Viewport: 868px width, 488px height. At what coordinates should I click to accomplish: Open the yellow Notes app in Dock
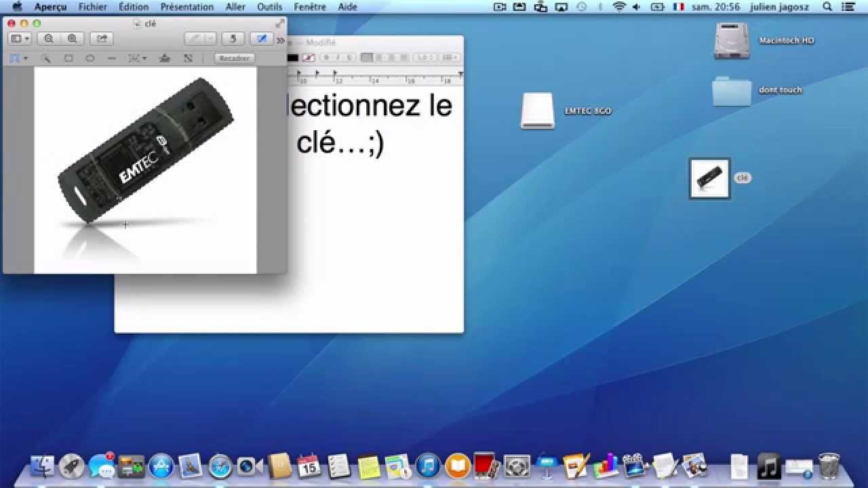369,466
